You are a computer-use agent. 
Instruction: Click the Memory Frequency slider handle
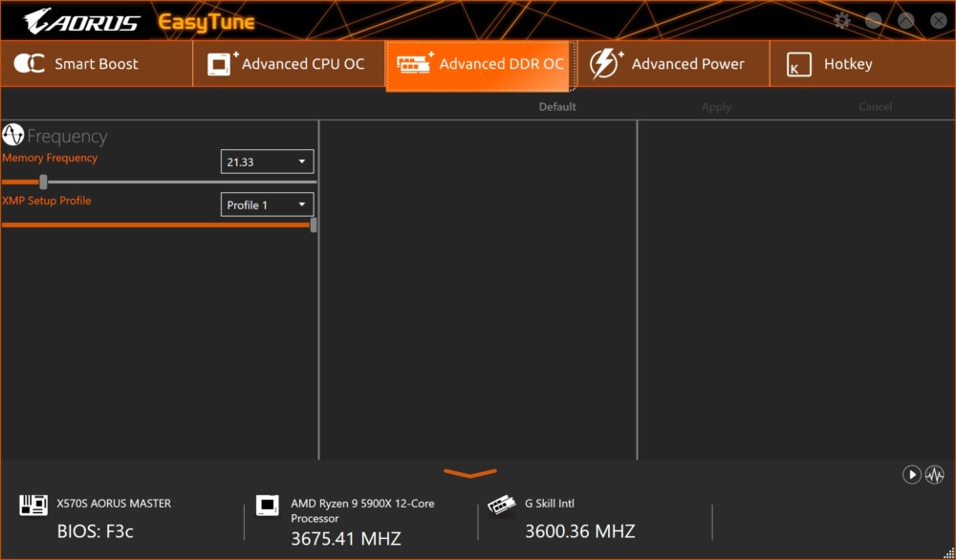pyautogui.click(x=43, y=182)
